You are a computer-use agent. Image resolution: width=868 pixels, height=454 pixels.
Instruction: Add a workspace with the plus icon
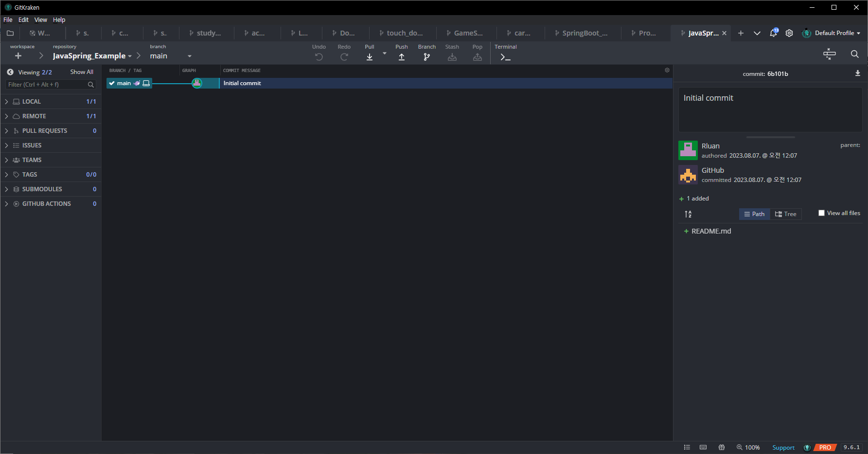point(18,56)
